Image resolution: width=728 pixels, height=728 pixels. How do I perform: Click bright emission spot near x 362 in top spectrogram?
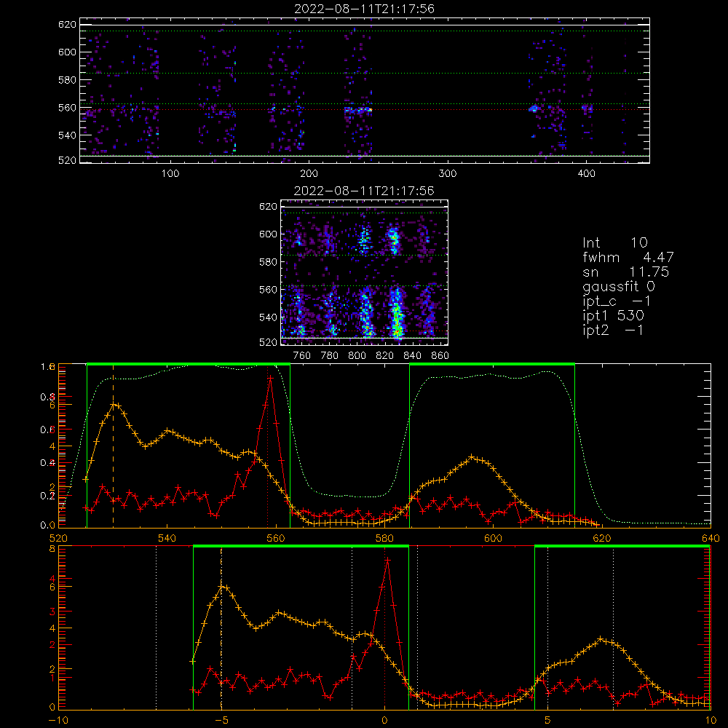click(533, 108)
